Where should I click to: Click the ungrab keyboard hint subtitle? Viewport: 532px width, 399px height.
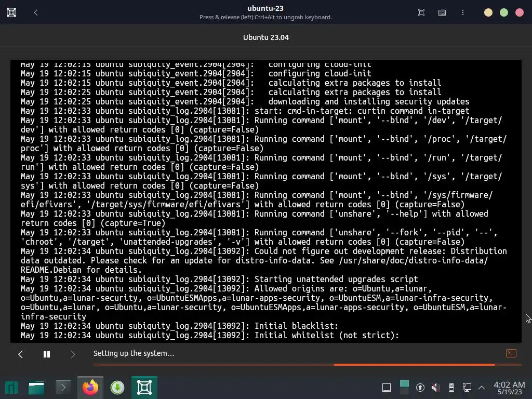click(265, 17)
